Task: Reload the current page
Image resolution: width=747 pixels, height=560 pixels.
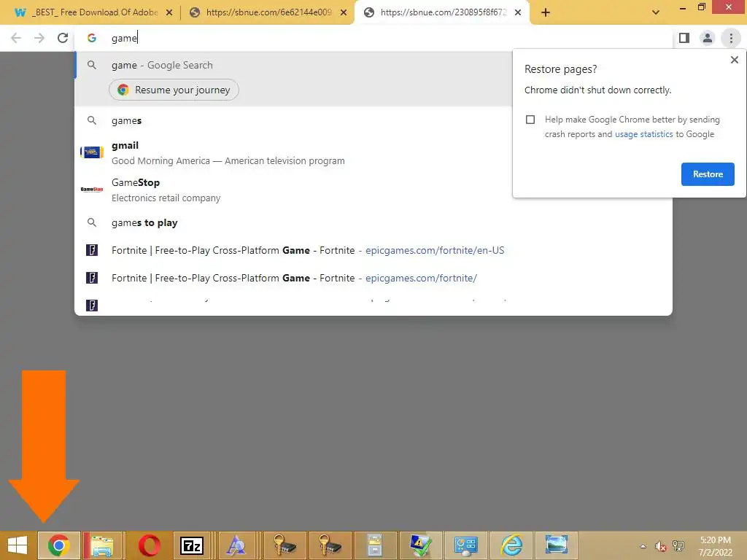Action: click(x=63, y=38)
